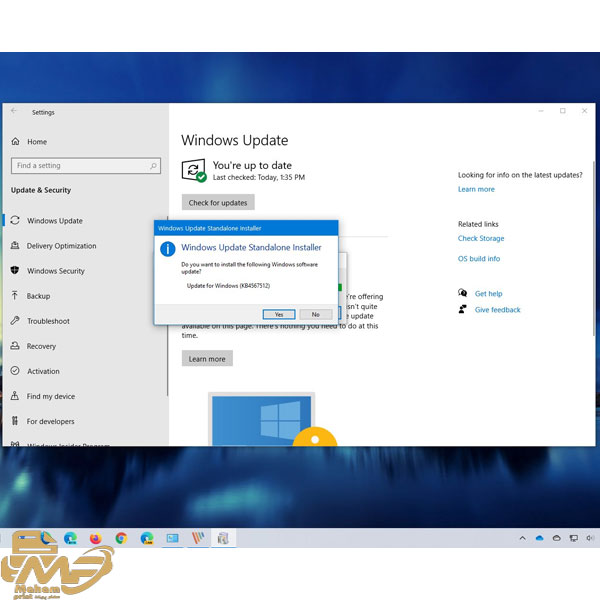This screenshot has width=600, height=600.
Task: Click the Related links heading
Action: 478,224
